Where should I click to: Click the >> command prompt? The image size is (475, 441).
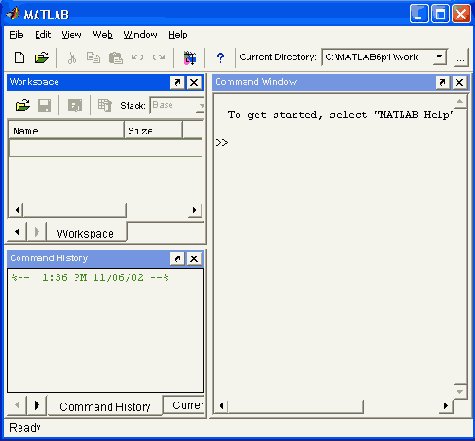click(x=222, y=143)
